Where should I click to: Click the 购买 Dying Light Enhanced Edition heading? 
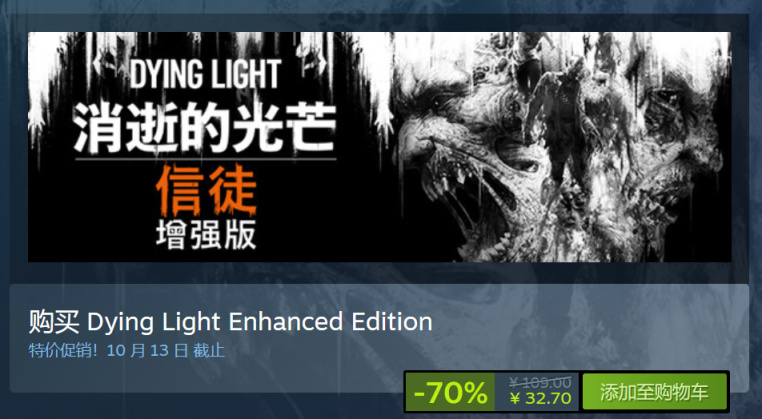click(230, 322)
